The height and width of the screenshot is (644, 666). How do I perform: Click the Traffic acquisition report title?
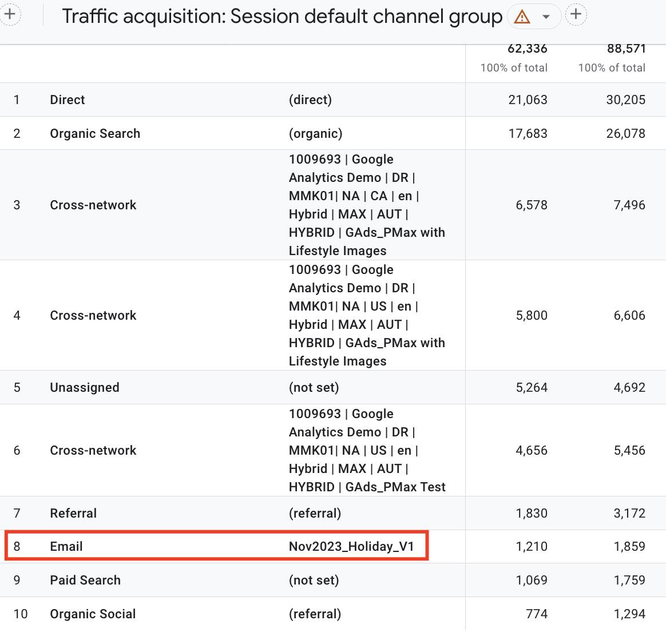tap(282, 17)
